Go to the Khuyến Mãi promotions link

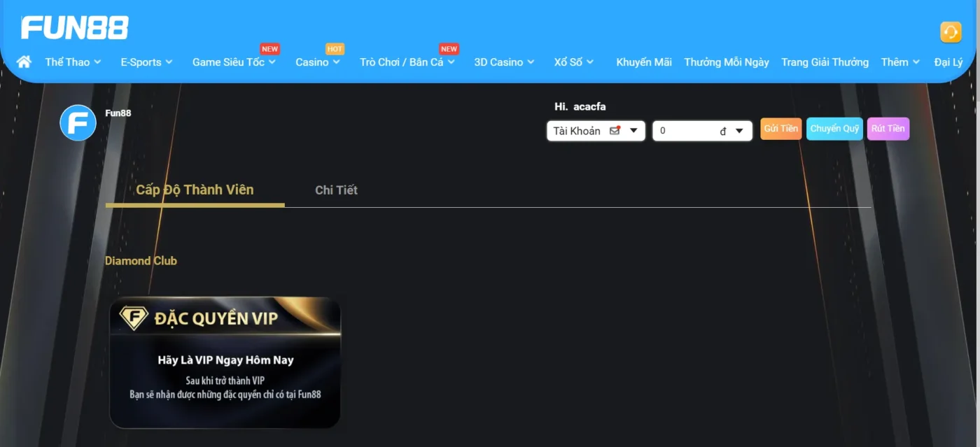[643, 62]
